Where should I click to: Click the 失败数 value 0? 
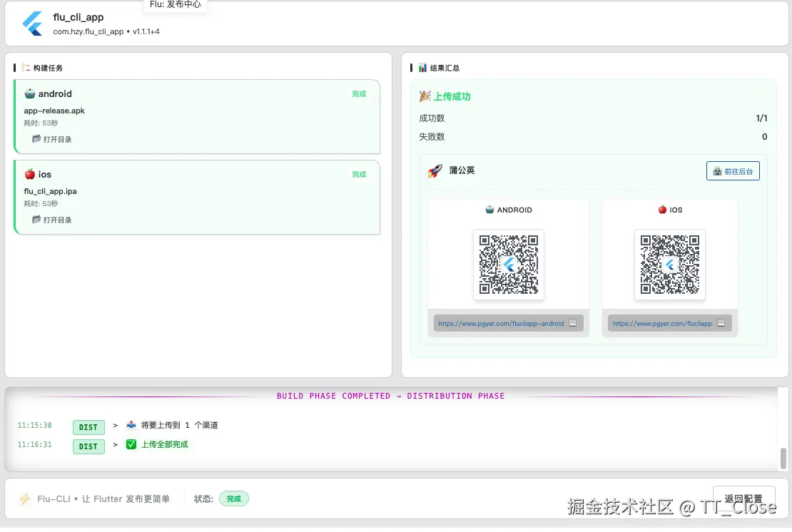[764, 136]
